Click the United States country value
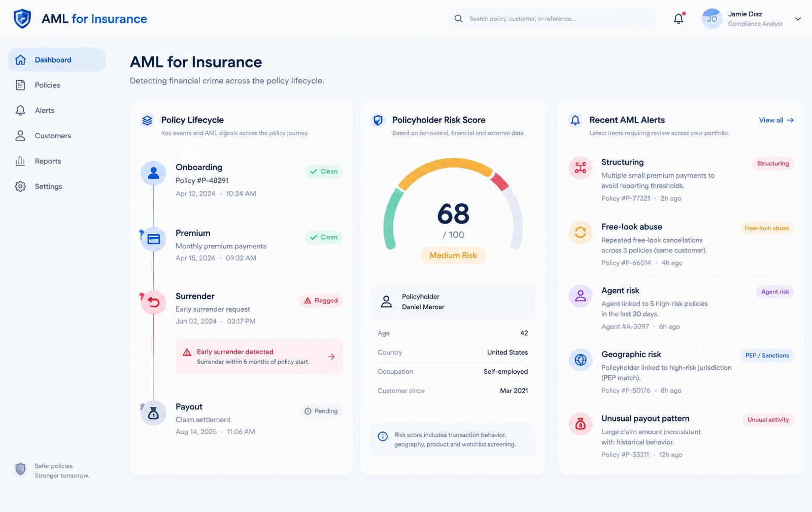 (x=507, y=353)
